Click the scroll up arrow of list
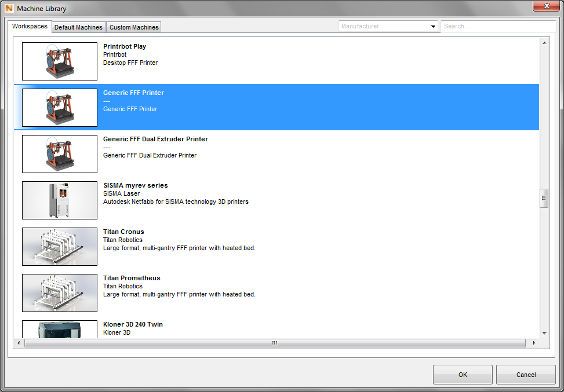This screenshot has height=392, width=564. [544, 43]
